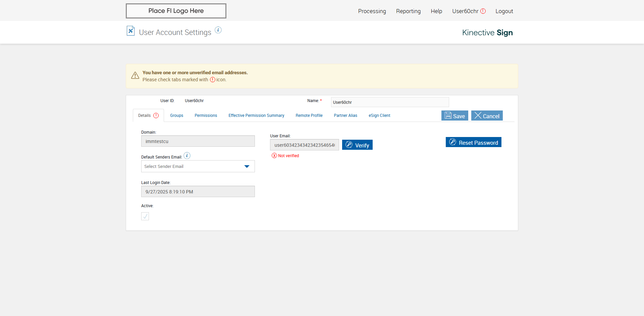Switch to the Permissions tab
Screen dimensions: 644x316
[x=206, y=116]
